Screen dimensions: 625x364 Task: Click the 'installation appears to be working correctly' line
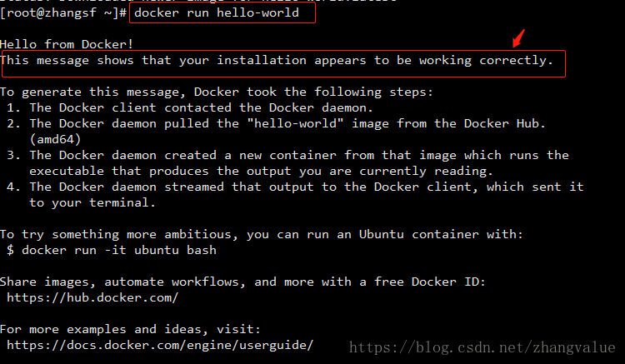277,61
